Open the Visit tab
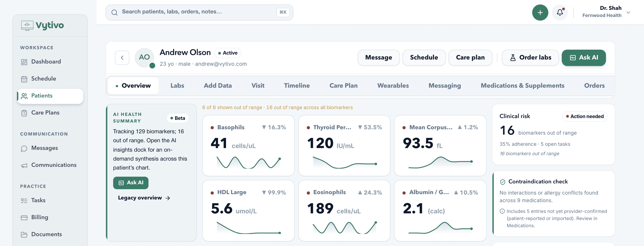Image resolution: width=644 pixels, height=246 pixels. 258,86
